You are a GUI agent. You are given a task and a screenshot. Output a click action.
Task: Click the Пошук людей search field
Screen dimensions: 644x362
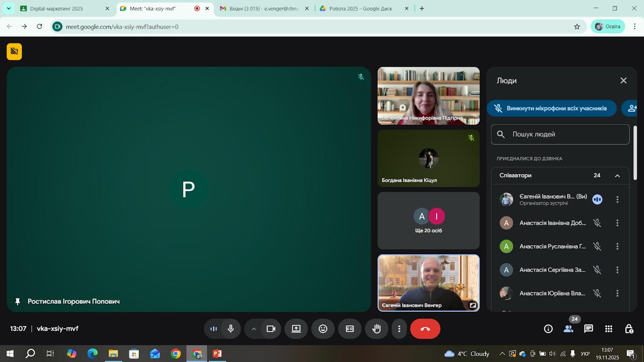[x=560, y=134]
